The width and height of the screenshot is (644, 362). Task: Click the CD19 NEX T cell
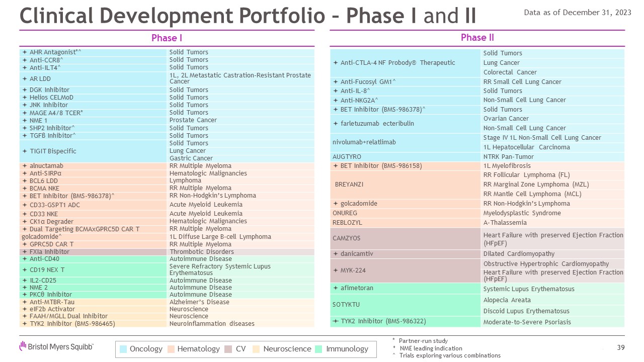pyautogui.click(x=93, y=270)
